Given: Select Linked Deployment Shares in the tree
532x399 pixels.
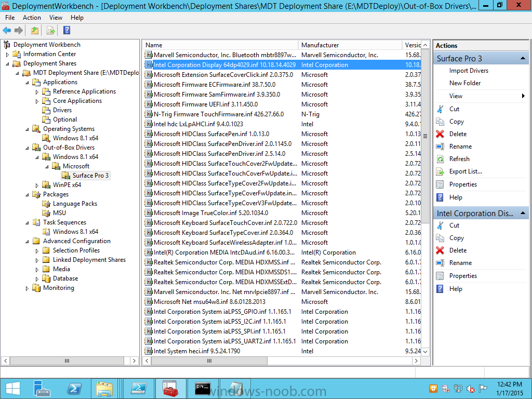Looking at the screenshot, I should click(x=89, y=260).
